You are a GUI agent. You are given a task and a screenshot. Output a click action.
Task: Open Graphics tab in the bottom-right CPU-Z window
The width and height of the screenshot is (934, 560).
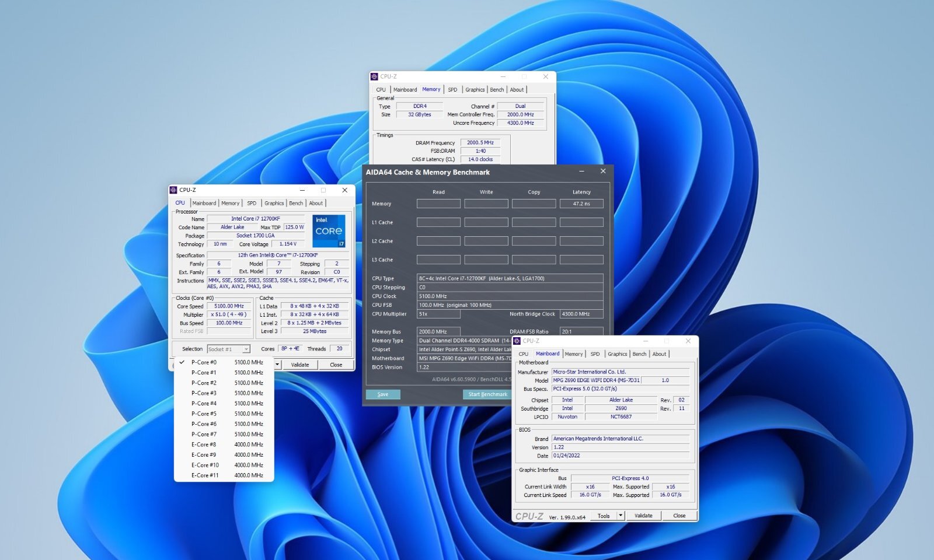click(617, 354)
